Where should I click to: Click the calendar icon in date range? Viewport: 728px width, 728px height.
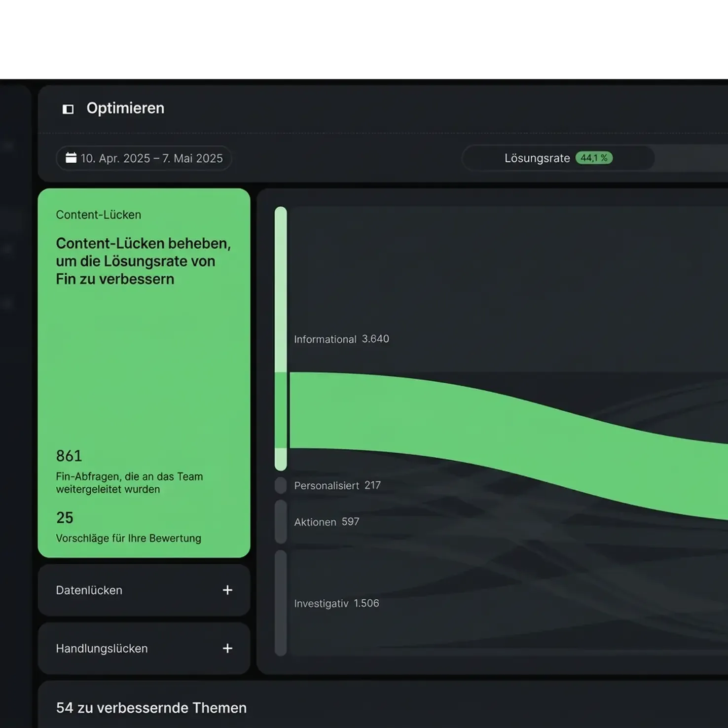[71, 158]
